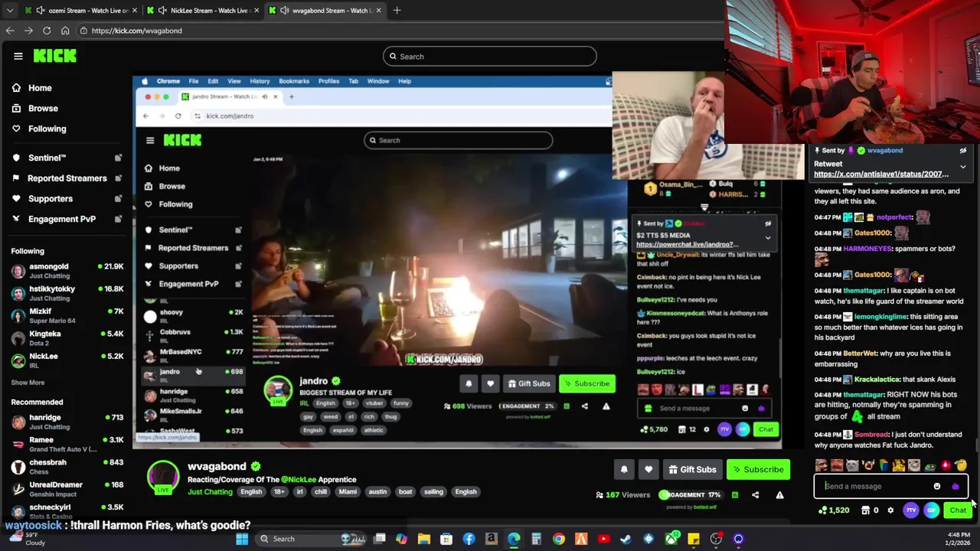980x551 pixels.
Task: Click the green KICK logo
Action: [55, 56]
